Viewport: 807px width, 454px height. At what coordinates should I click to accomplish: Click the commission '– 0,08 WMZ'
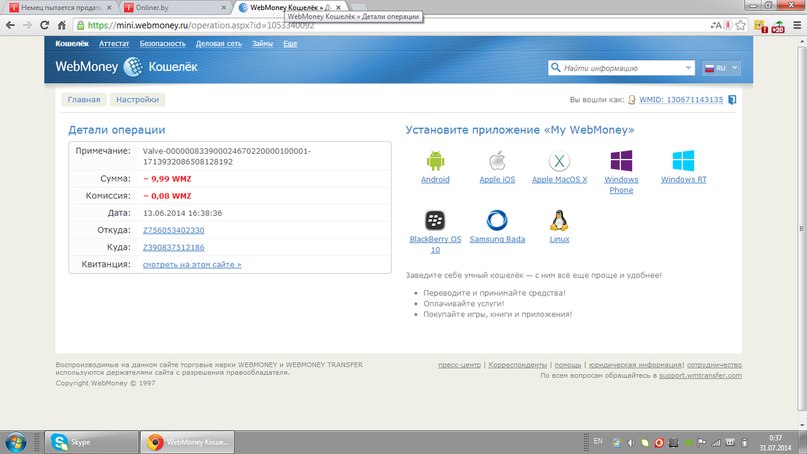tap(167, 196)
